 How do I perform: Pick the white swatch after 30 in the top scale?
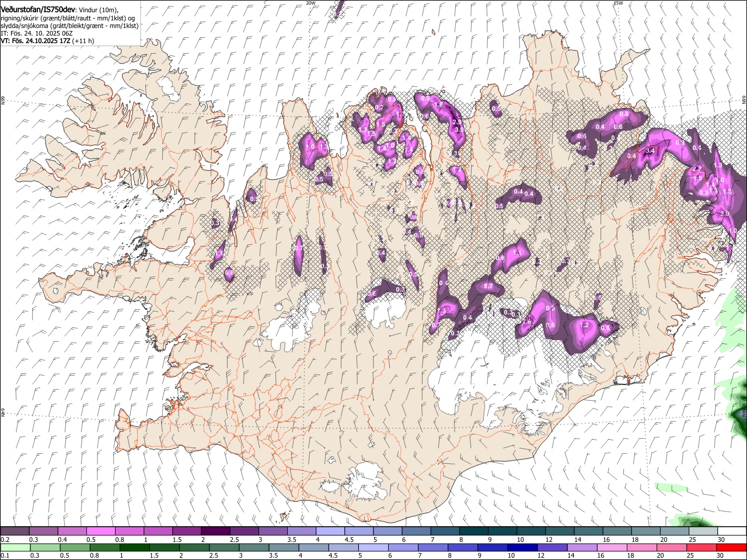732,531
